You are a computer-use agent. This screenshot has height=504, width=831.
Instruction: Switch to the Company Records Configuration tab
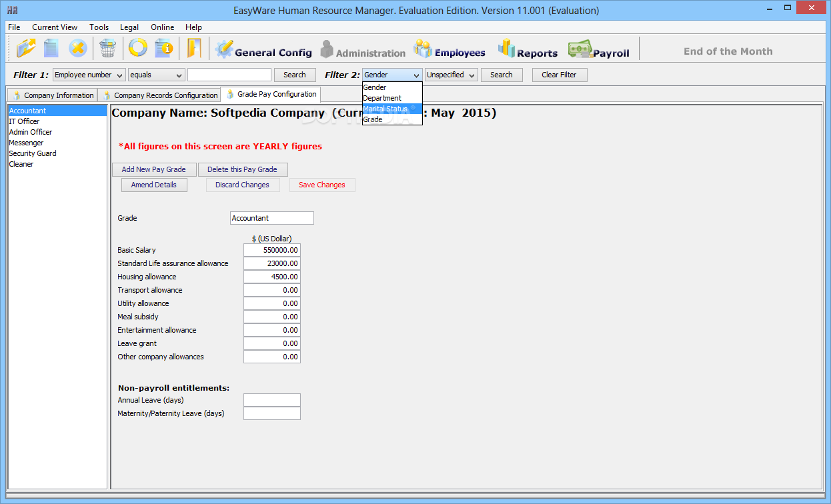click(x=159, y=95)
